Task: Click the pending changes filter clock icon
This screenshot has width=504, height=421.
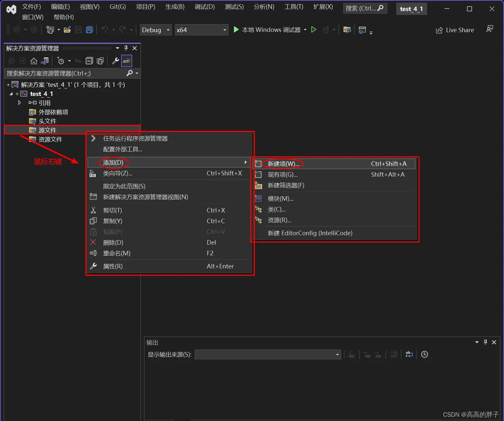Action: coord(61,61)
